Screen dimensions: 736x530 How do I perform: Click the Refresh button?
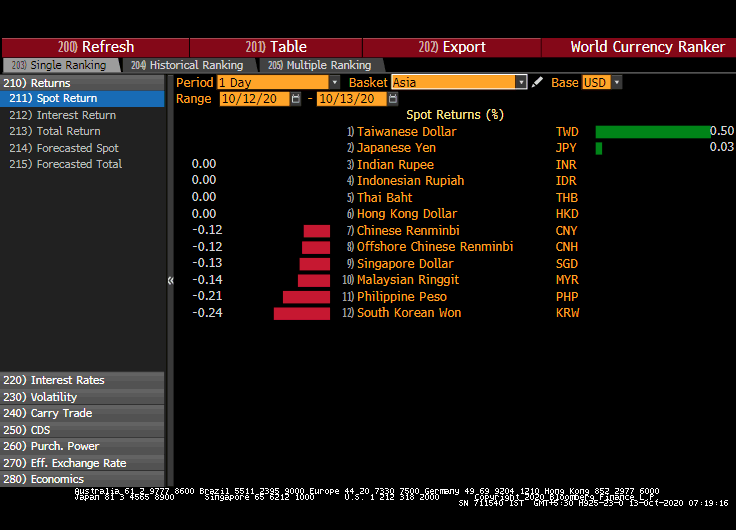coord(96,47)
